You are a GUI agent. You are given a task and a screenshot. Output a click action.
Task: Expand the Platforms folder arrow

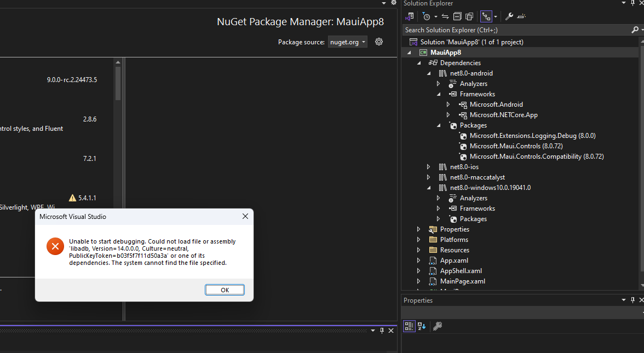coord(418,240)
